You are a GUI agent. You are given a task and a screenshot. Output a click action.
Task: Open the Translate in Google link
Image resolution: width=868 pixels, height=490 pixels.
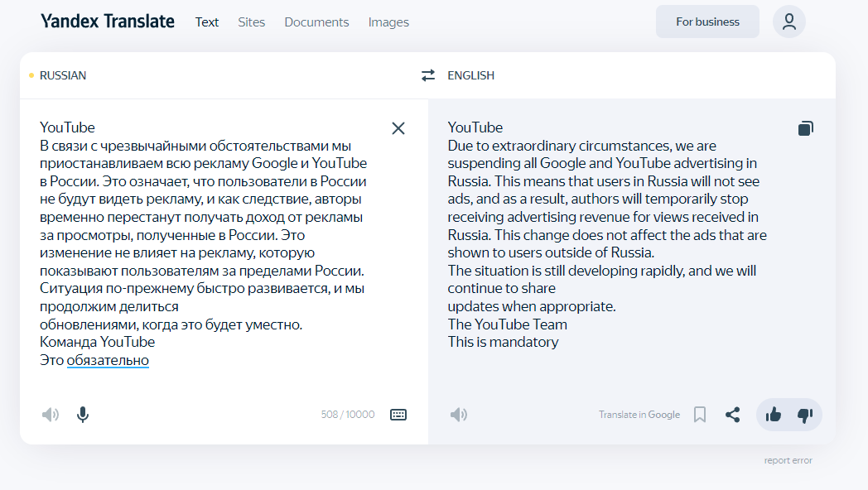(639, 415)
